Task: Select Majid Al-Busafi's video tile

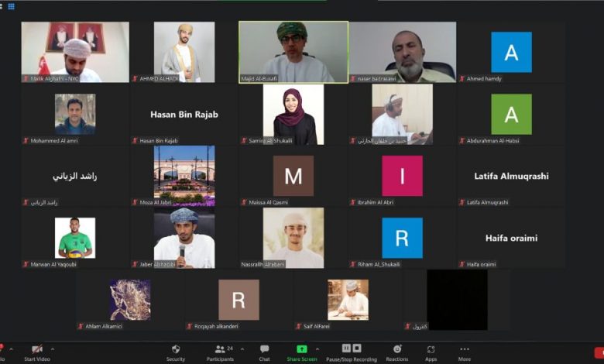Action: [x=293, y=51]
